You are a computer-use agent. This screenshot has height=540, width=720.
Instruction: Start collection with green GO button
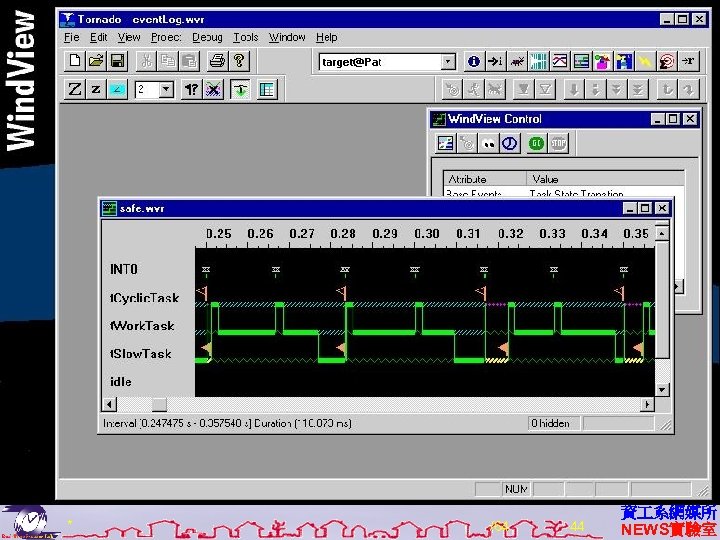[x=536, y=144]
